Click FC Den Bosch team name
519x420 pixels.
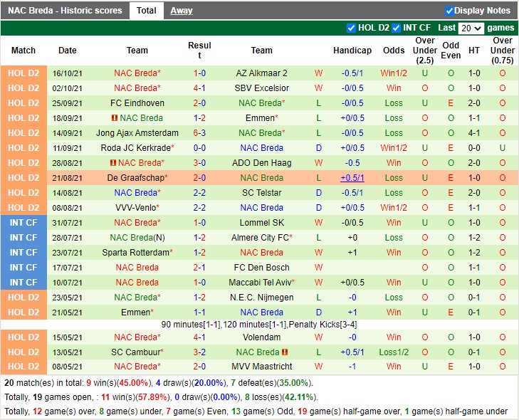click(261, 268)
